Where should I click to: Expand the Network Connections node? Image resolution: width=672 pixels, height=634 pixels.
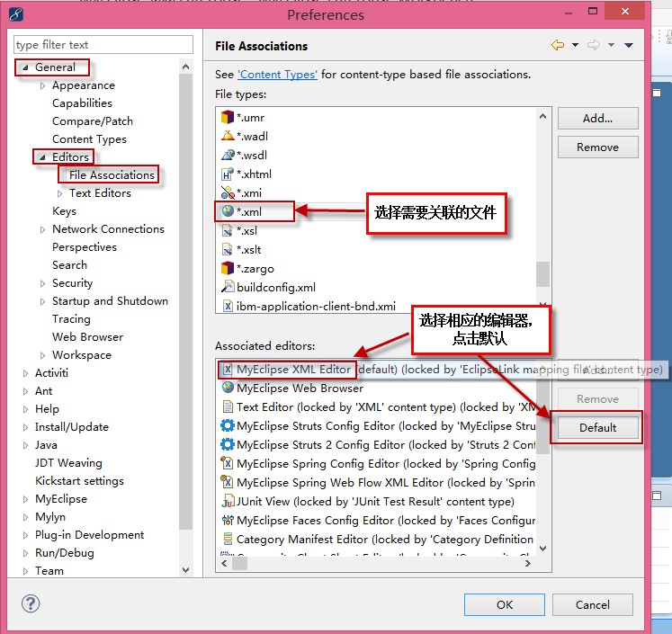(42, 229)
